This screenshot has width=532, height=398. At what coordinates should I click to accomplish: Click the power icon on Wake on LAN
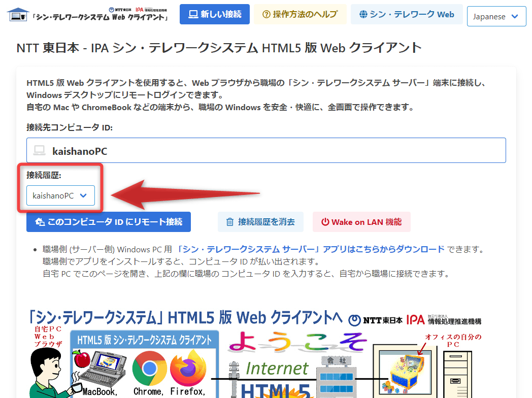325,222
